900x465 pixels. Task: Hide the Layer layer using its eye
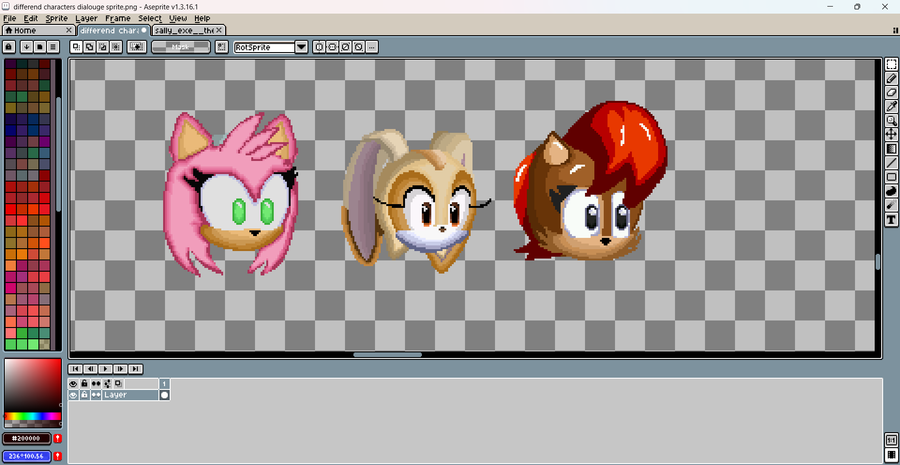pos(73,395)
